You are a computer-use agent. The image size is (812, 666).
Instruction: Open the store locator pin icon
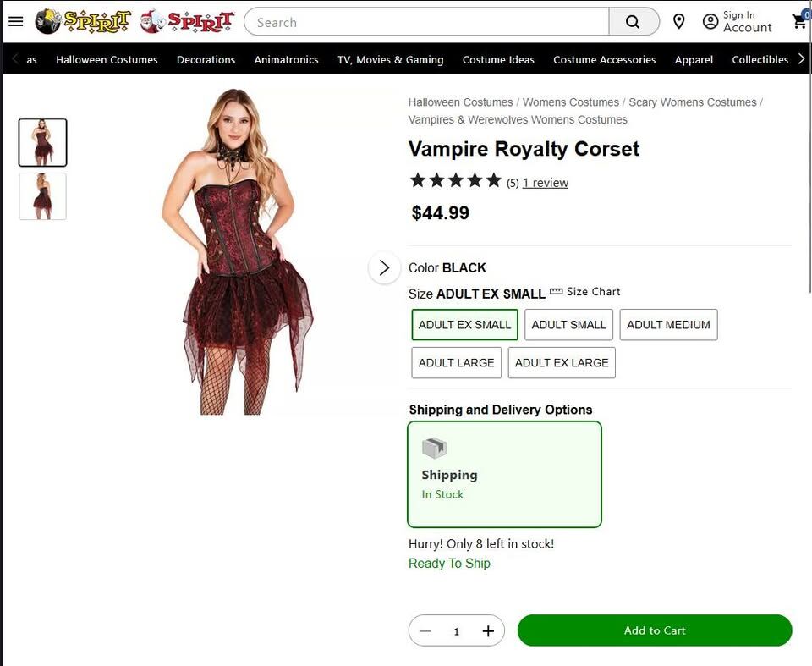pos(678,22)
